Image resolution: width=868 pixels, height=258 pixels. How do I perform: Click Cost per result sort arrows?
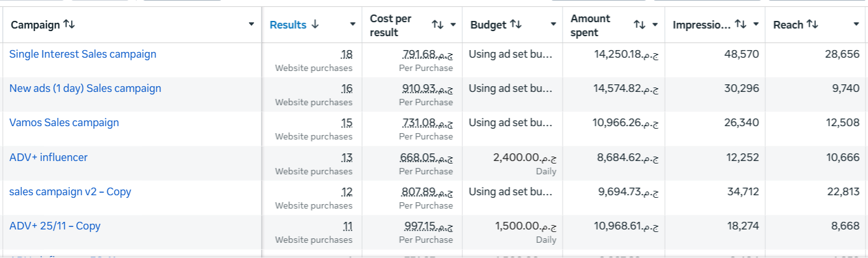tap(437, 25)
